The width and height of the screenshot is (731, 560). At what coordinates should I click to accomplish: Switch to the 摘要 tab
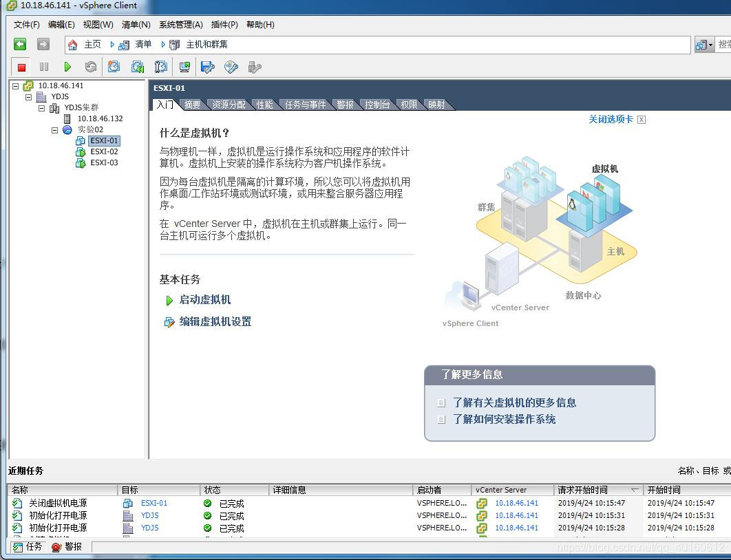(192, 105)
